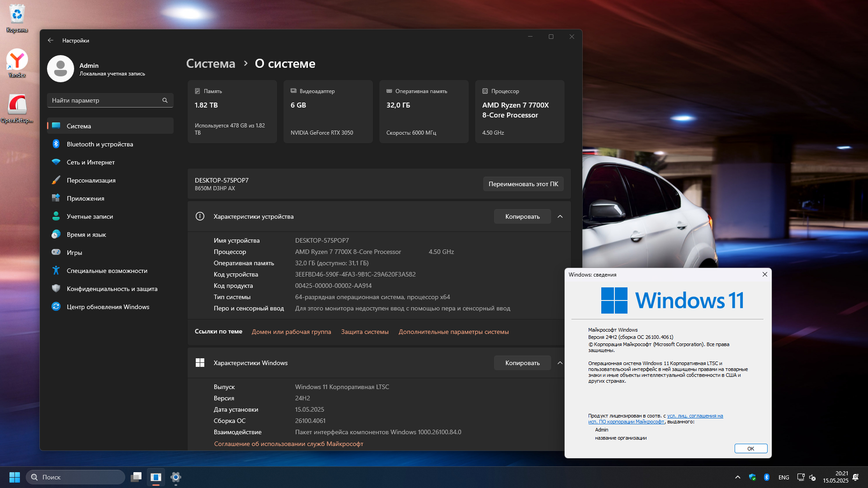Click the Игры gamepad icon
Screen dimensions: 868x488
[x=56, y=252]
